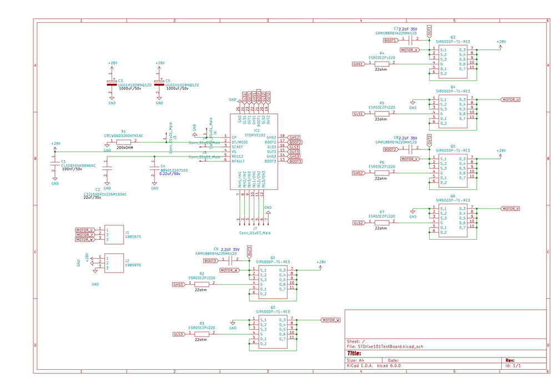Image resolution: width=554 pixels, height=392 pixels.
Task: Select connector J2 1985975 body
Action: (x=114, y=263)
